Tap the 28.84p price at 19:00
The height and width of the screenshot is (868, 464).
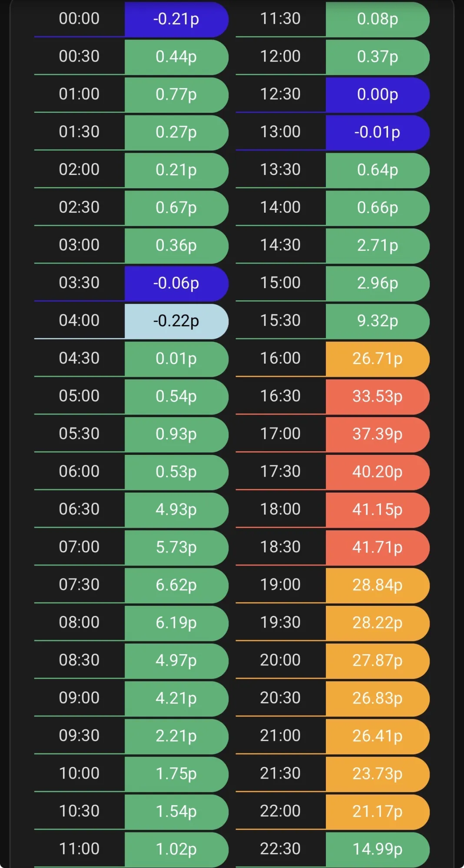[x=377, y=585]
